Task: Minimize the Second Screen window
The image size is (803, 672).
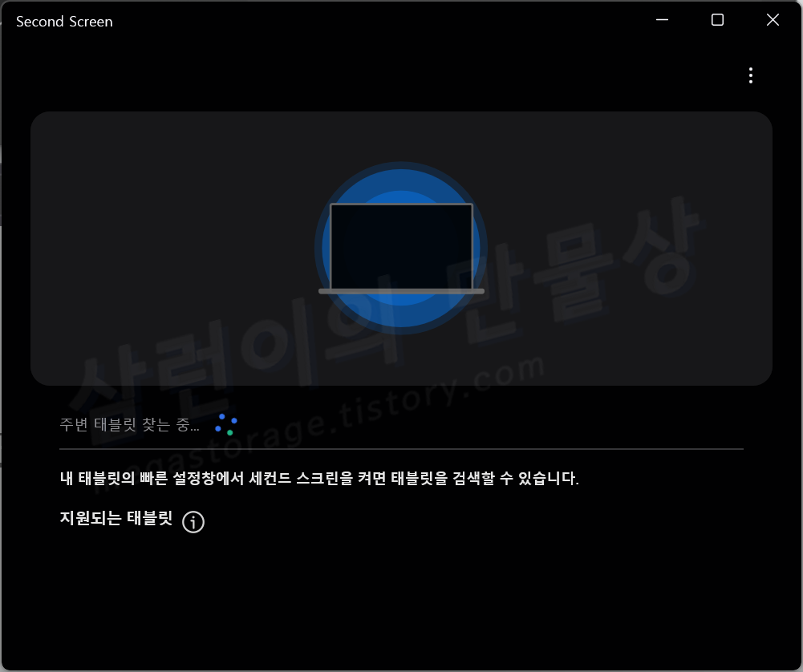Action: [x=662, y=20]
